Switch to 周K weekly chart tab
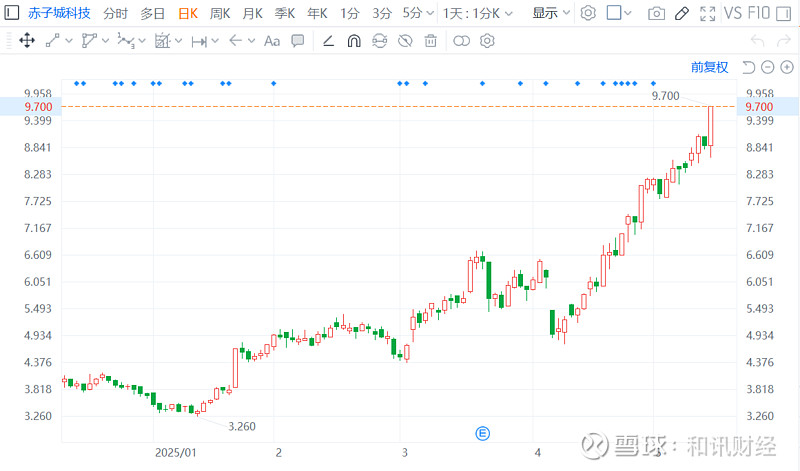800x471 pixels. [x=220, y=13]
